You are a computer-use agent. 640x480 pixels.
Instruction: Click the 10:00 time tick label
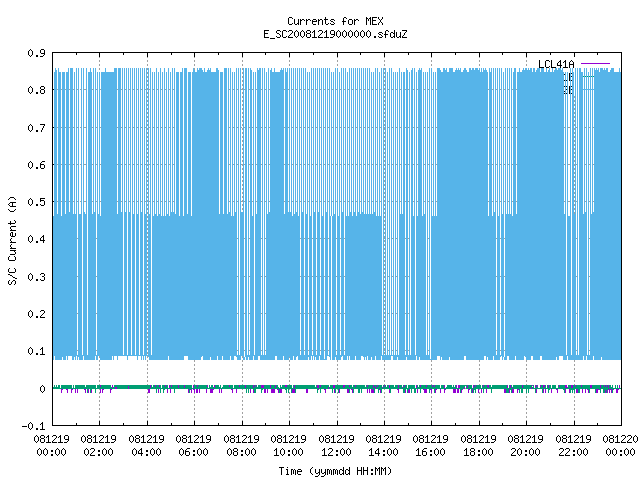[289, 452]
